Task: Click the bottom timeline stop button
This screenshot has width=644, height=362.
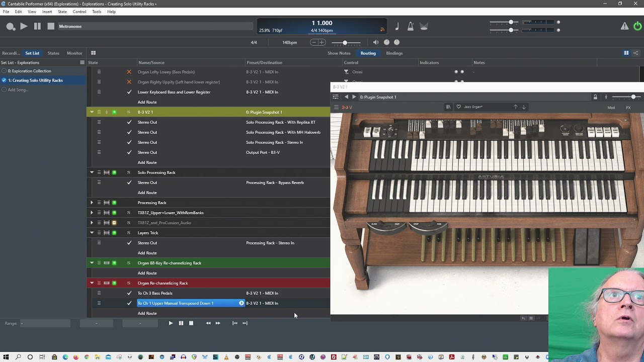Action: pos(191,323)
